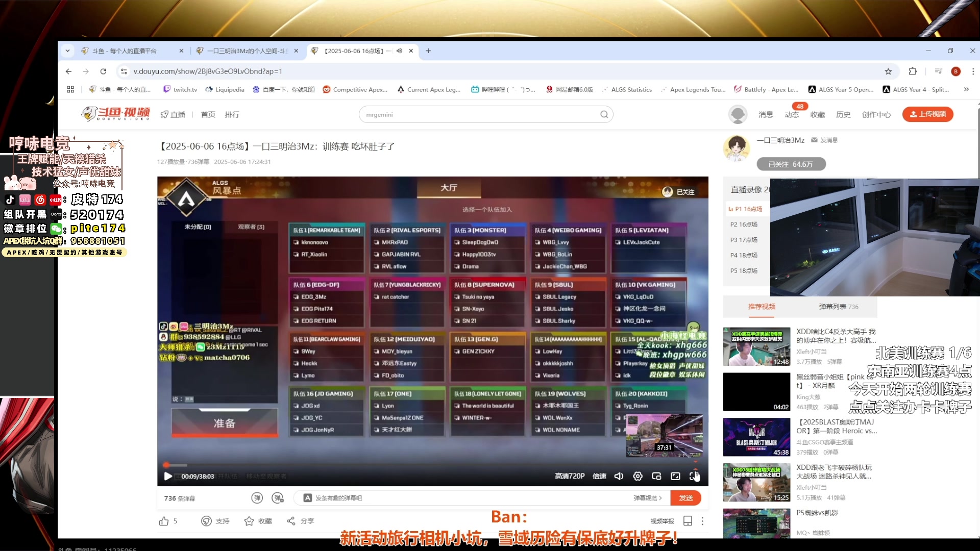The image size is (980, 551).
Task: Open the 2025BLAST奥斯丁MAJOR video thumbnail
Action: pyautogui.click(x=756, y=437)
